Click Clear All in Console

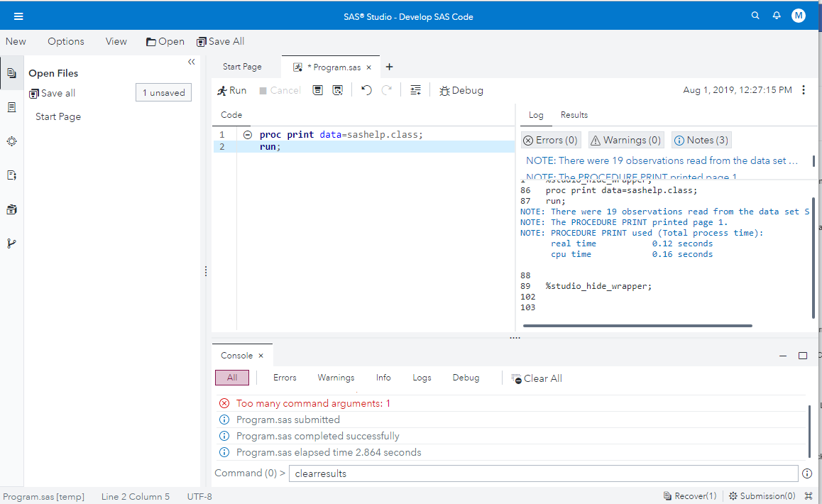click(x=537, y=378)
